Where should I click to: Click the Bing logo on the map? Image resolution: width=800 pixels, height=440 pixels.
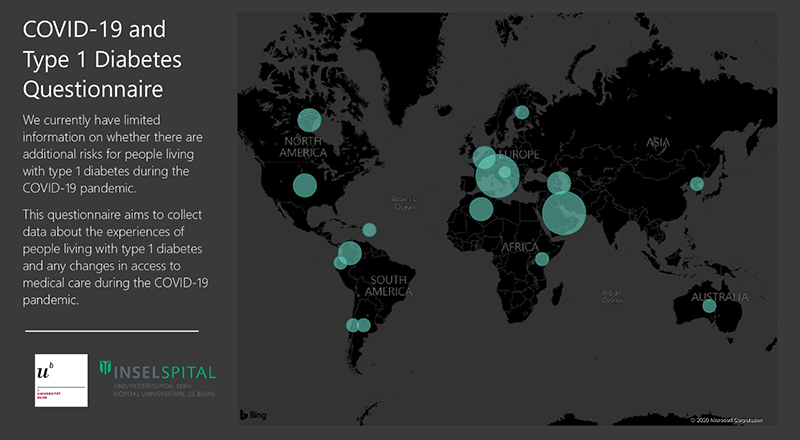(254, 415)
